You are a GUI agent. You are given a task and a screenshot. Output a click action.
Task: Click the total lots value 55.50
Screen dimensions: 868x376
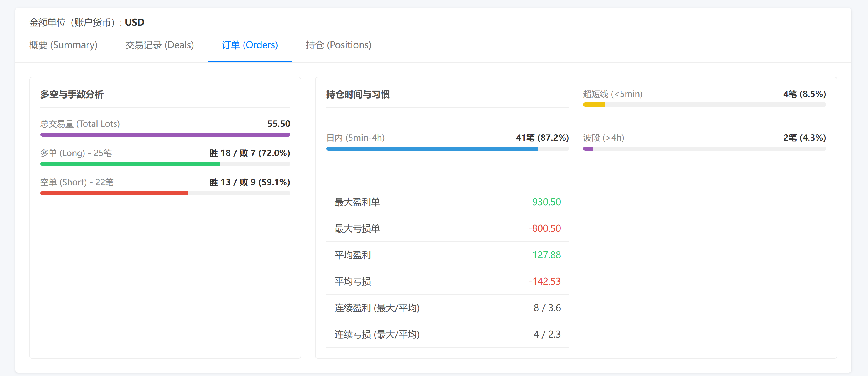(x=278, y=124)
